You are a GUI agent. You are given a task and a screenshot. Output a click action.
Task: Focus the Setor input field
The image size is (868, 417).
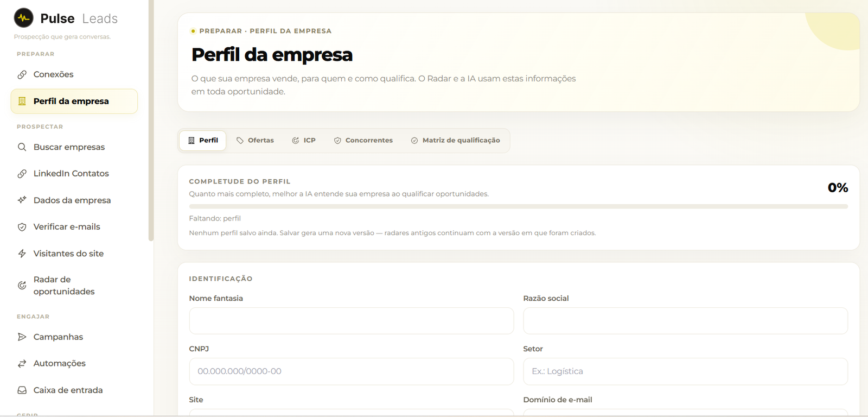click(x=685, y=371)
